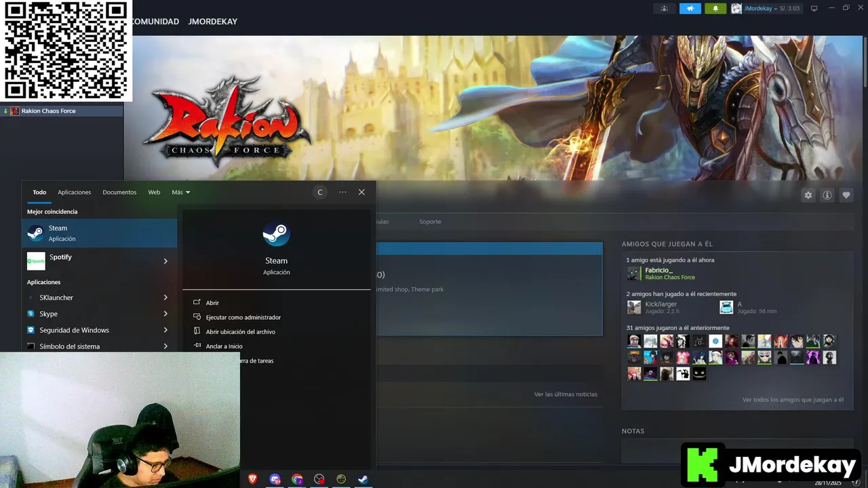Select Seguridad de Windows result
The width and height of the screenshot is (868, 488).
92,330
